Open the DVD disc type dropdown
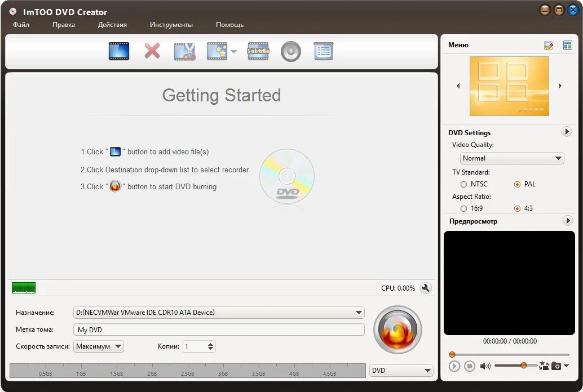This screenshot has width=583, height=392. click(x=401, y=371)
